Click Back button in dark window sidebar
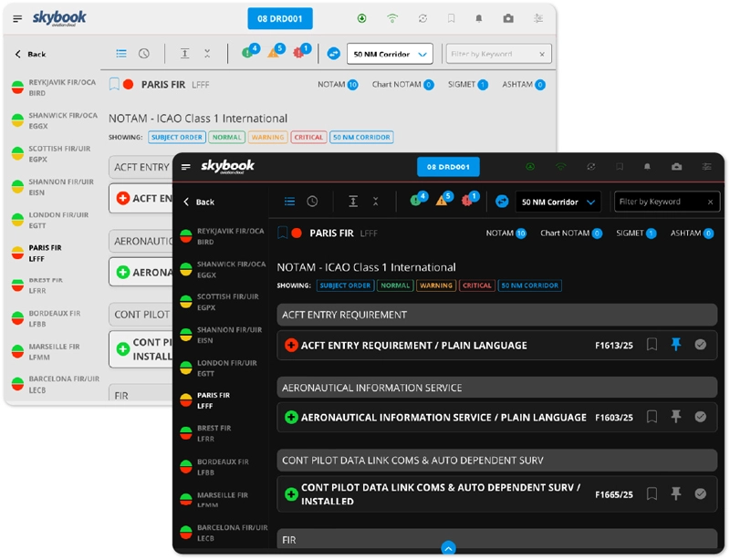Image resolution: width=730 pixels, height=560 pixels. click(x=199, y=202)
